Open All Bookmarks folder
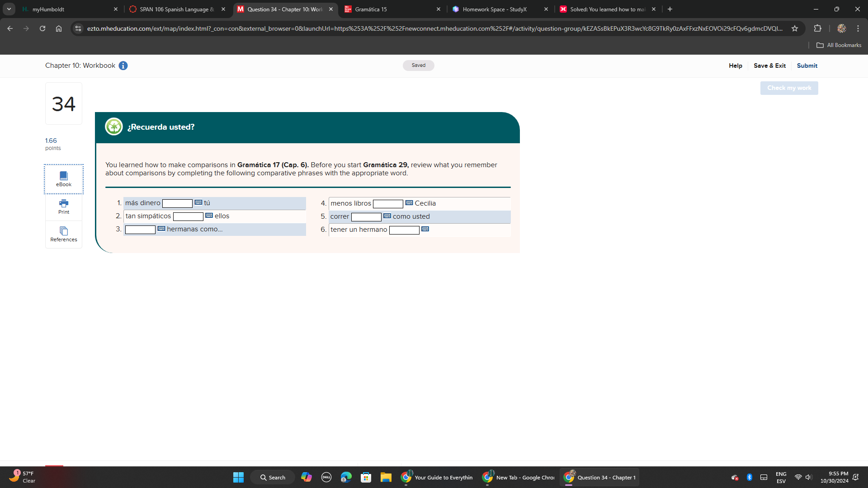This screenshot has height=488, width=868. (839, 45)
